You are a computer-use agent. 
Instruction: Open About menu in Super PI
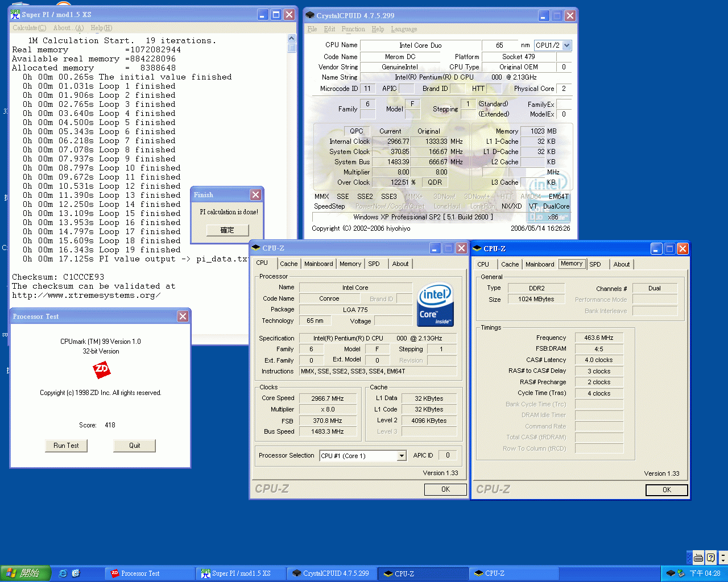[x=68, y=28]
